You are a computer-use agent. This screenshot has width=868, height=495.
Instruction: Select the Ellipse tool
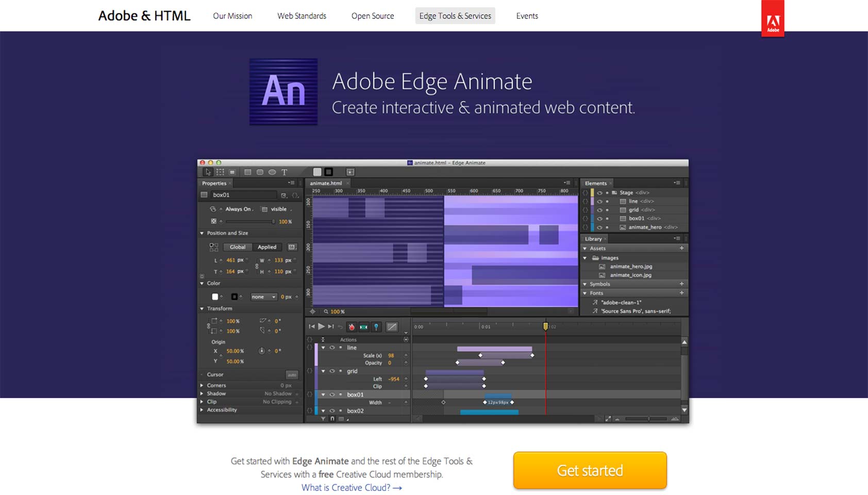(272, 172)
